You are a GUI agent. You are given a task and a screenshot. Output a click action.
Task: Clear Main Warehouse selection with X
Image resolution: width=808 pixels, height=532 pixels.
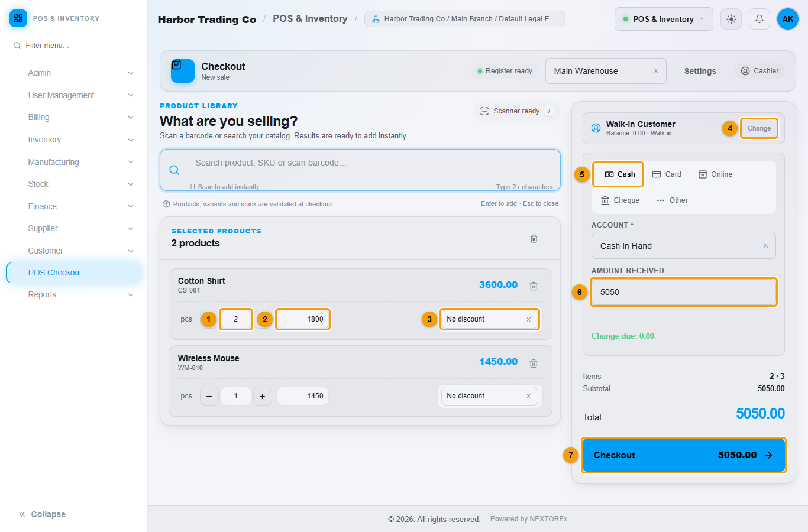click(x=656, y=71)
